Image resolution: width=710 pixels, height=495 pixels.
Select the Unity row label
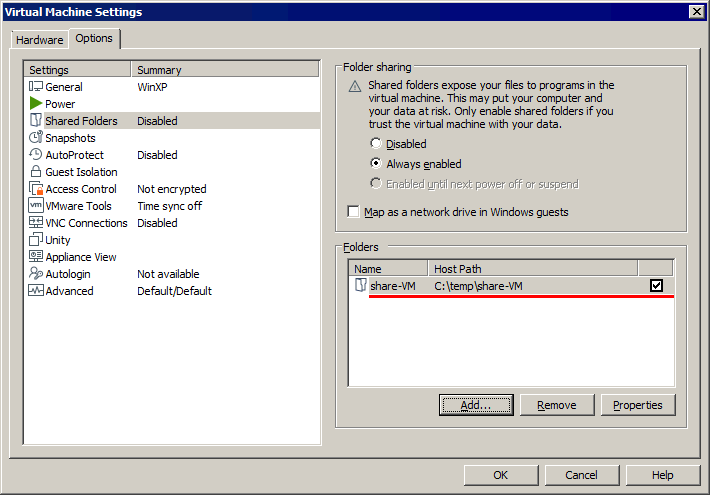pos(58,240)
